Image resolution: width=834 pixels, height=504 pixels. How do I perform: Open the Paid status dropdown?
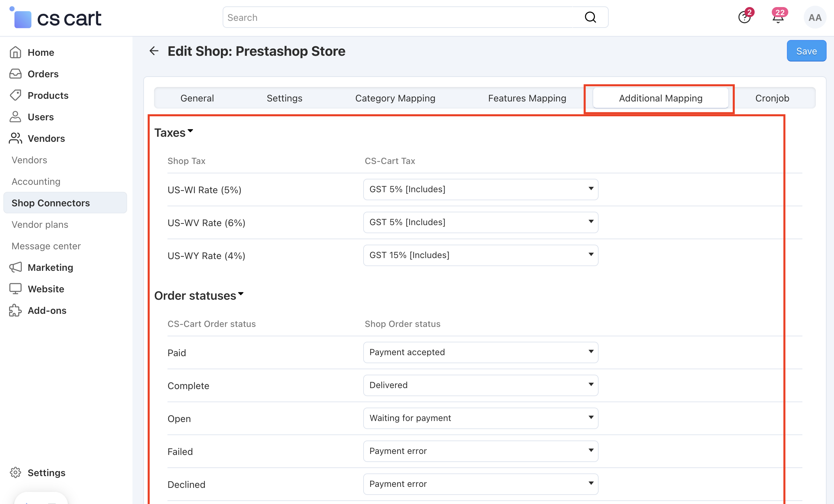(x=481, y=352)
